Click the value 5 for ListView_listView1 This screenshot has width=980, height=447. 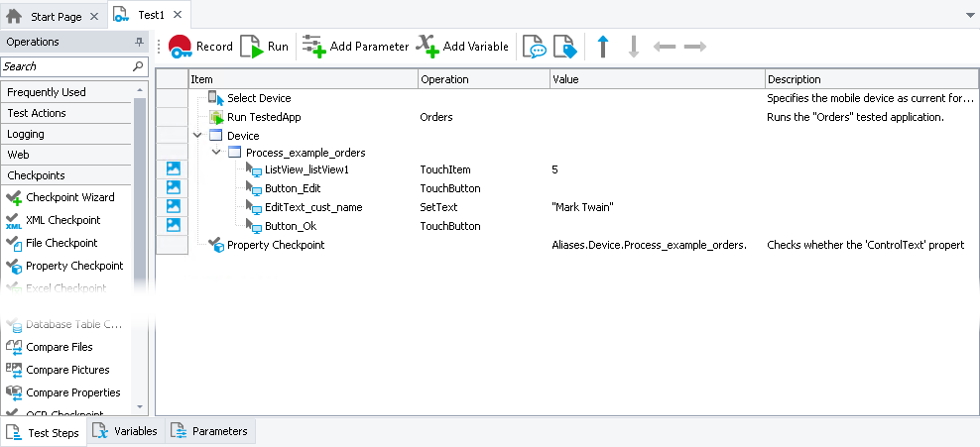[555, 169]
